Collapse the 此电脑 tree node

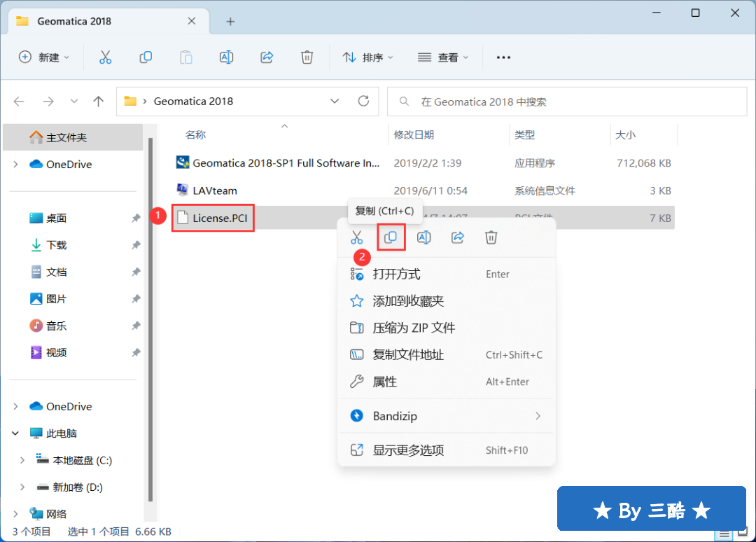(x=16, y=433)
